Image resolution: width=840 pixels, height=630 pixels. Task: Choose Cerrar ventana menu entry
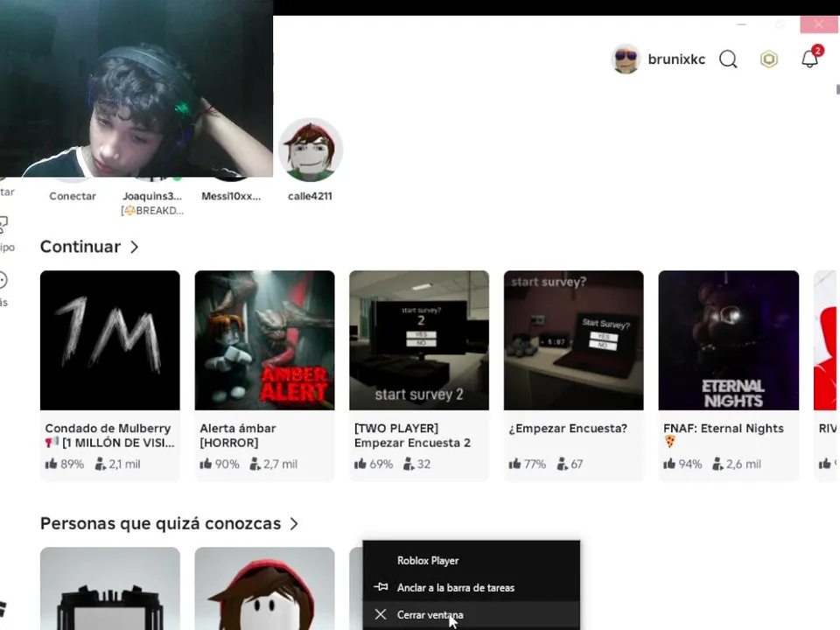[x=472, y=615]
